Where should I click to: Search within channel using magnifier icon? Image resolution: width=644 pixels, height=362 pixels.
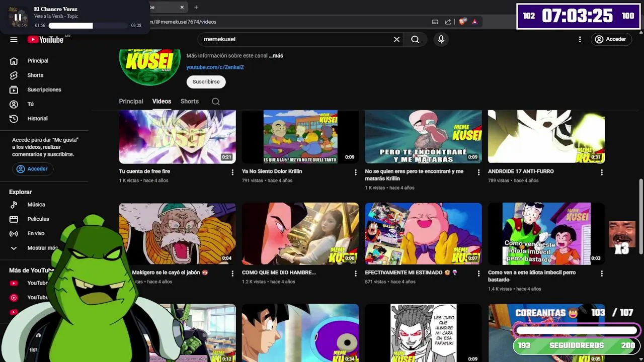[216, 102]
